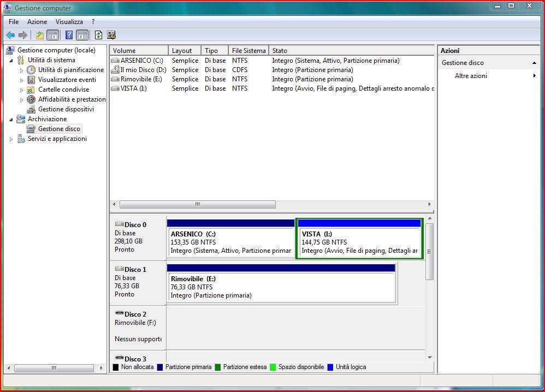Click the Forward arrow toolbar icon
This screenshot has height=392, width=545.
(x=23, y=35)
